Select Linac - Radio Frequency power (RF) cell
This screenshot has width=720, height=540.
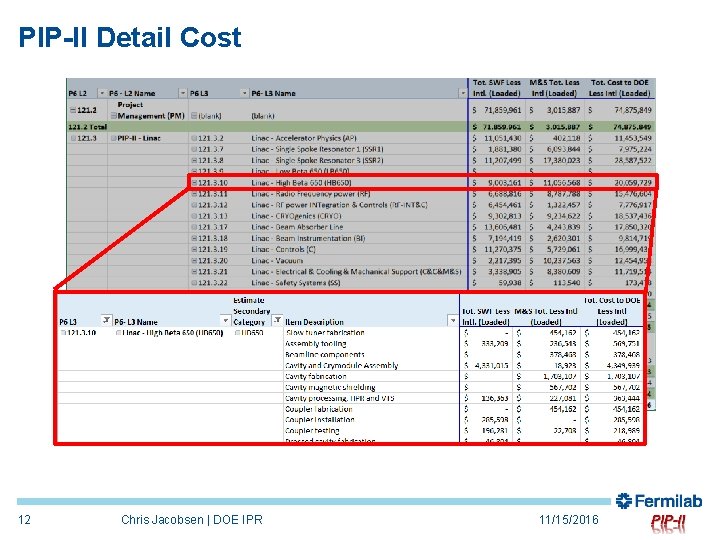coord(310,194)
